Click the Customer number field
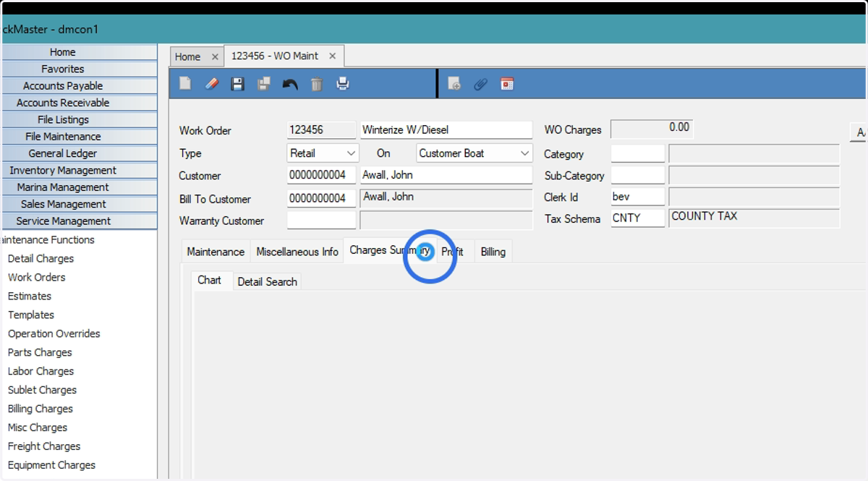 (x=321, y=175)
